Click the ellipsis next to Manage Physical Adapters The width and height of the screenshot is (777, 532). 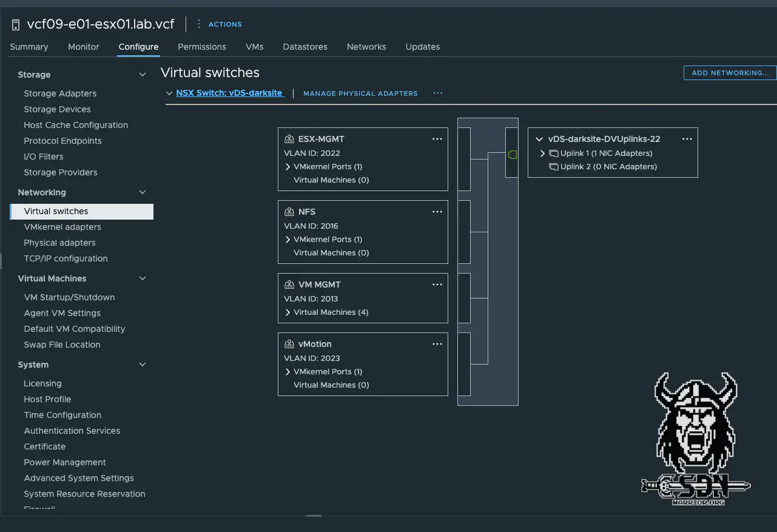(x=438, y=93)
